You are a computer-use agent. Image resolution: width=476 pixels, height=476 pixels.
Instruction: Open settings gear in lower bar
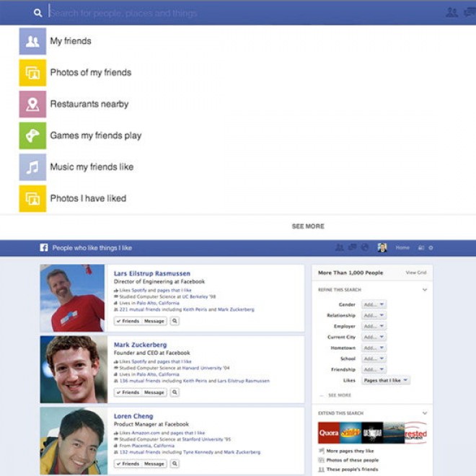click(x=431, y=247)
